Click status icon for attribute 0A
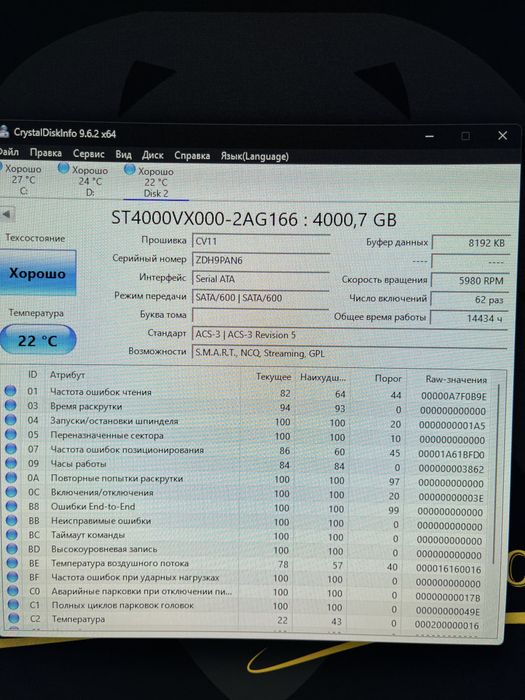 click(x=12, y=477)
